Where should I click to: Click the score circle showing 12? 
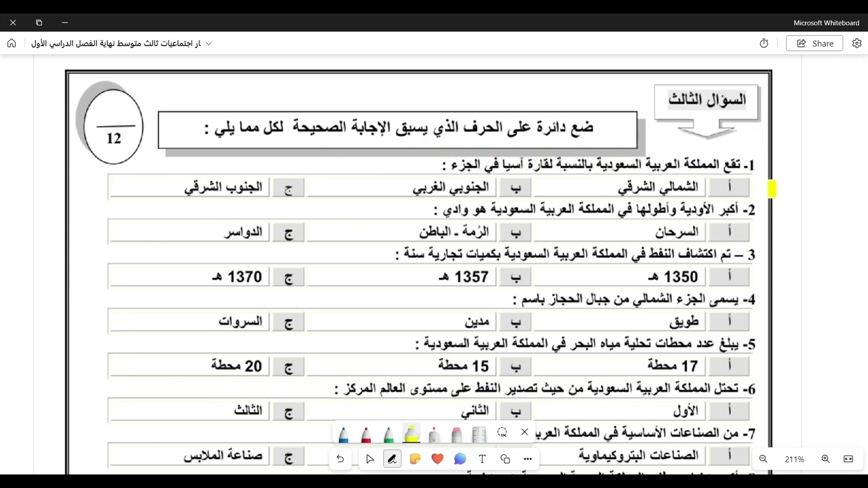click(113, 126)
